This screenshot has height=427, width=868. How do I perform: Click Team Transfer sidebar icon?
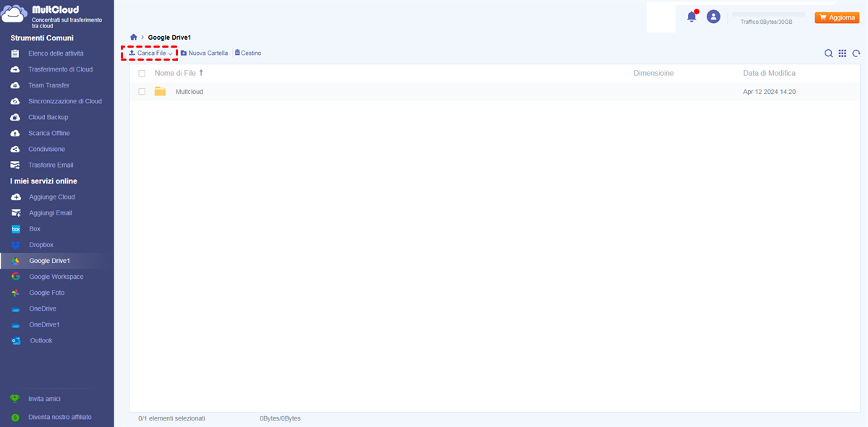[15, 85]
